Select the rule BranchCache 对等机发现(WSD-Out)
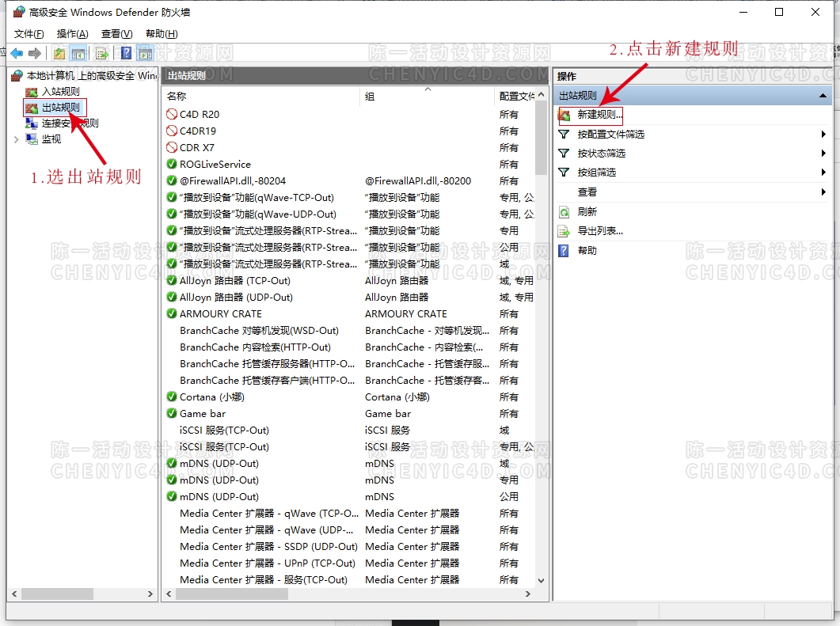840x626 pixels. point(259,330)
